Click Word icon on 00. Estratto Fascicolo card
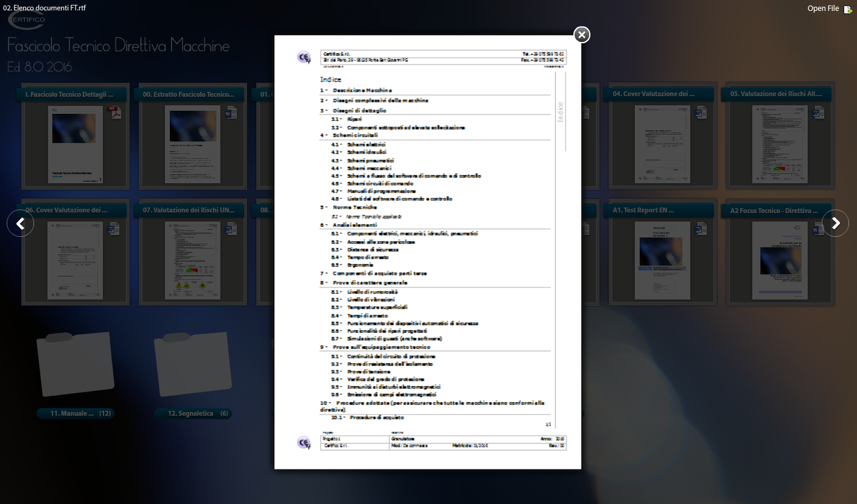 point(231,113)
